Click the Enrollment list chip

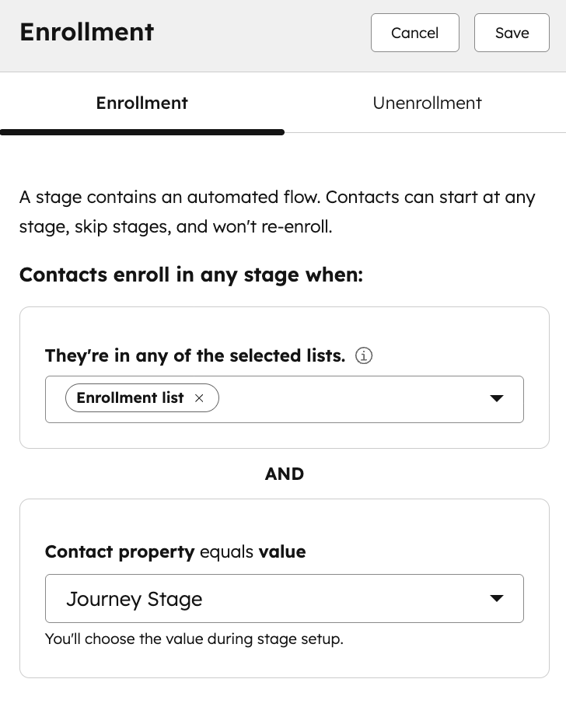(130, 397)
